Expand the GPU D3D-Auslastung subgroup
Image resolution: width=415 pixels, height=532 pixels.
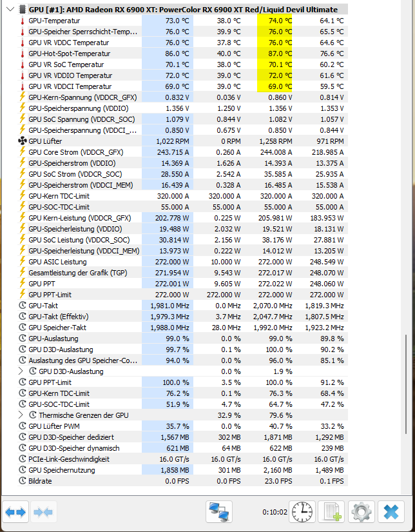click(x=21, y=371)
